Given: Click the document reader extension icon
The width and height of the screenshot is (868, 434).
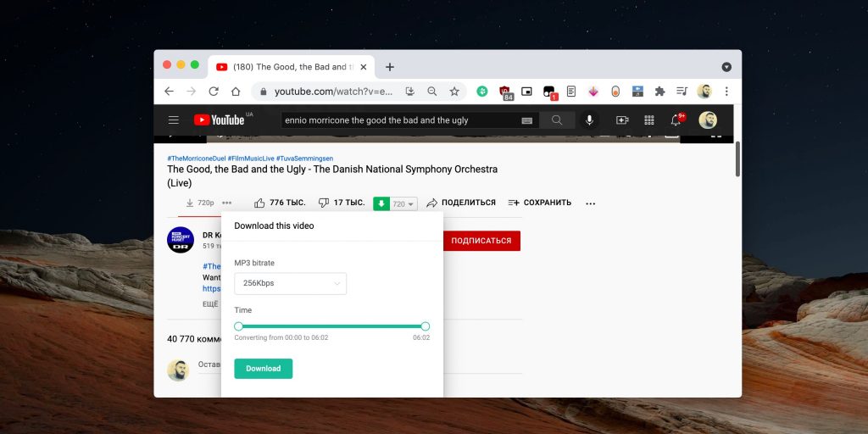Looking at the screenshot, I should tap(570, 92).
